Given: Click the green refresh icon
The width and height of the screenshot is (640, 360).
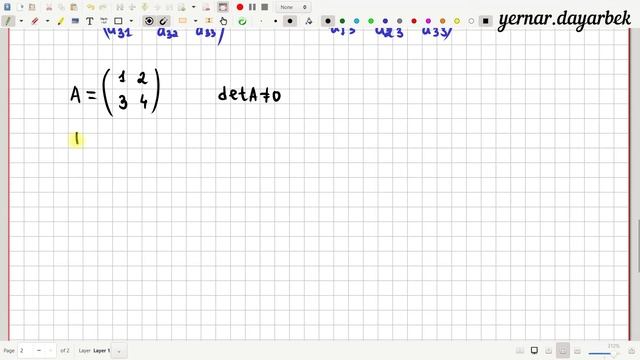Looking at the screenshot, I should pos(242,21).
